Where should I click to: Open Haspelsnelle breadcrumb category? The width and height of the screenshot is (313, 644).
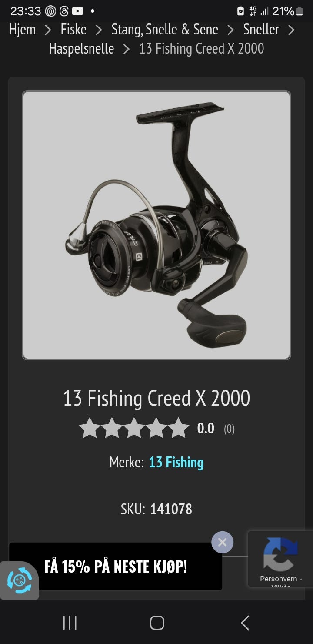(81, 48)
